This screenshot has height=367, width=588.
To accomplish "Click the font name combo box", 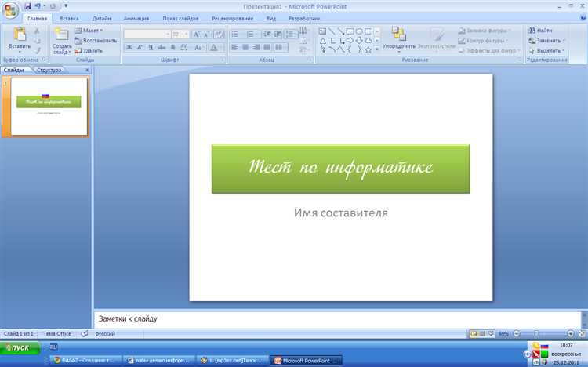I will pos(147,35).
